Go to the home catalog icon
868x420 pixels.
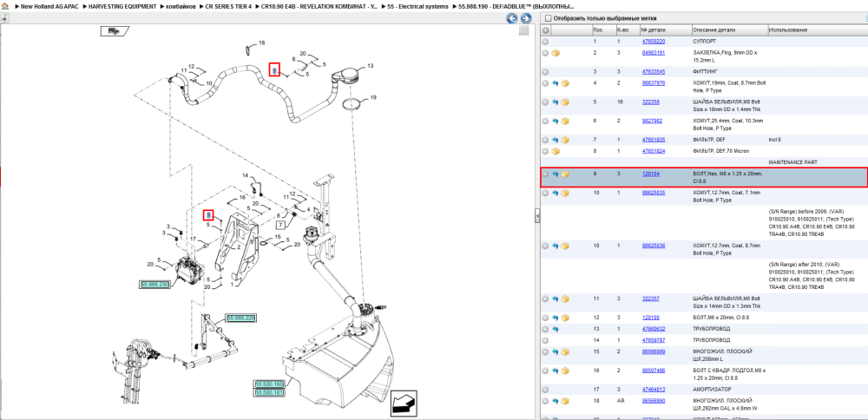4,6
